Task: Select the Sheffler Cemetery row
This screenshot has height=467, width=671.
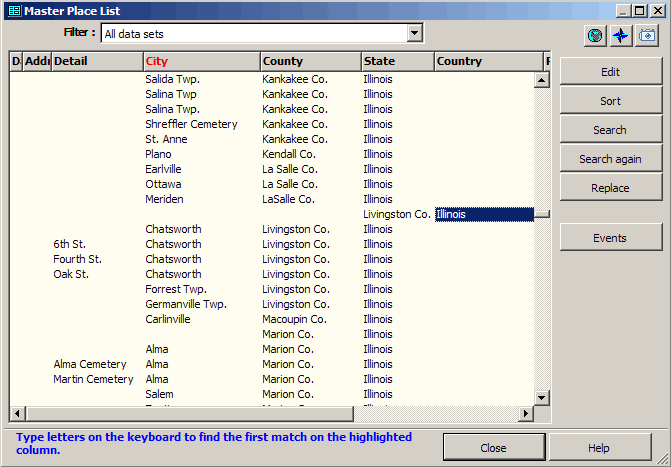Action: point(191,124)
